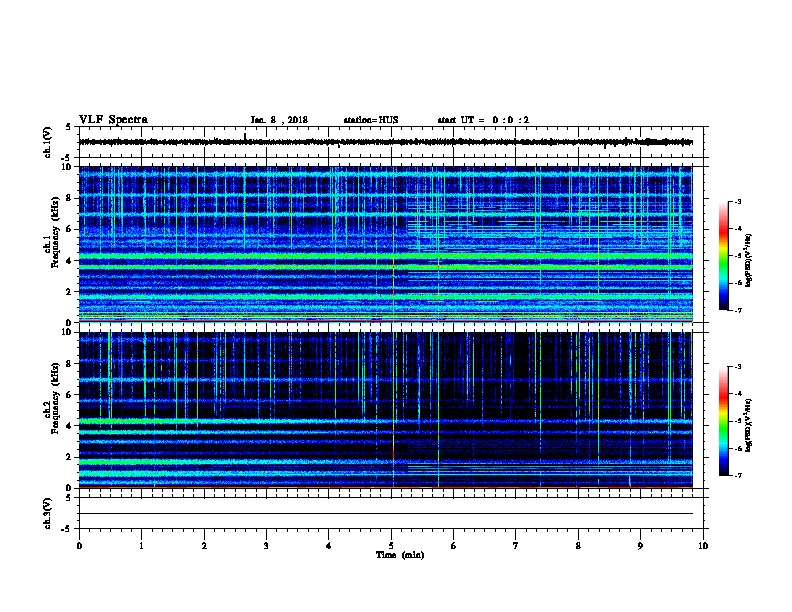Click time axis tick label '9'
Image resolution: width=792 pixels, height=612 pixels.
[640, 546]
